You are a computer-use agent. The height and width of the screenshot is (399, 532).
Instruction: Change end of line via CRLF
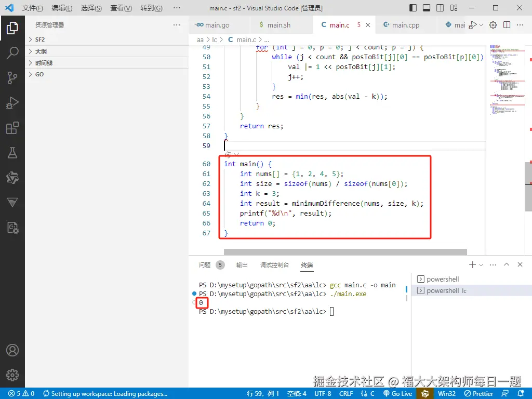pos(346,394)
